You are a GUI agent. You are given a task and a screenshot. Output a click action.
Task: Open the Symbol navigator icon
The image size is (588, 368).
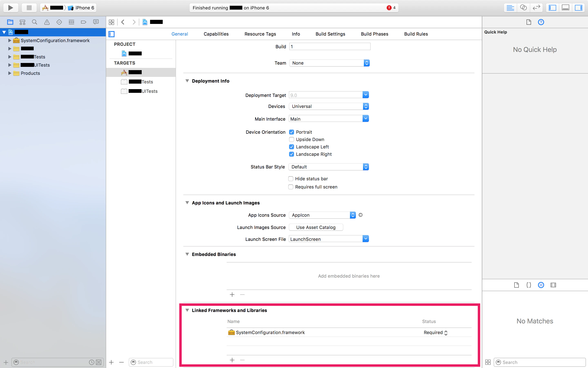point(22,22)
